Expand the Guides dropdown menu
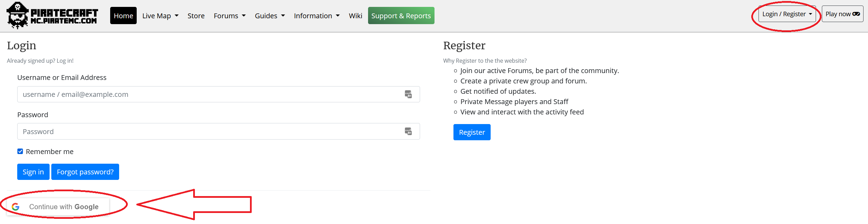The width and height of the screenshot is (868, 224). click(270, 16)
